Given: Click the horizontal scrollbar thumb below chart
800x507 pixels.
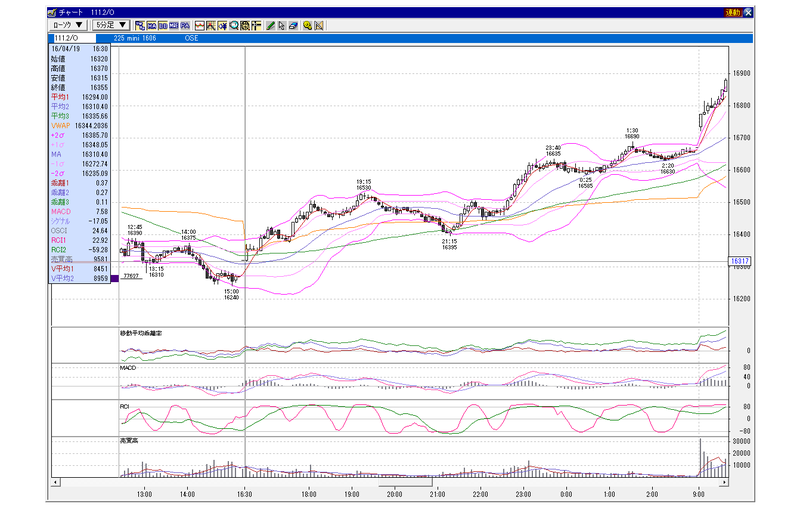Looking at the screenshot, I should [405, 482].
